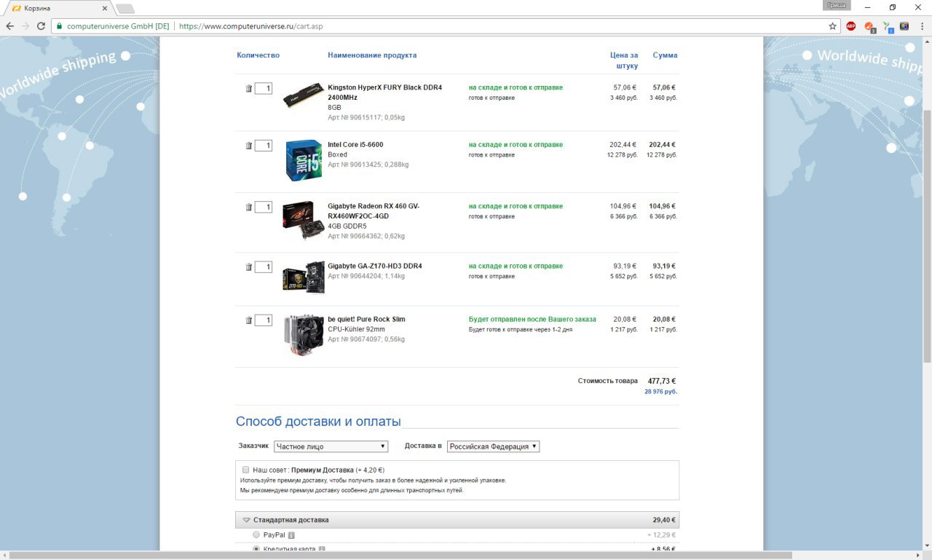The image size is (932, 560).
Task: Open the green extension with blue badge
Action: coord(888,27)
